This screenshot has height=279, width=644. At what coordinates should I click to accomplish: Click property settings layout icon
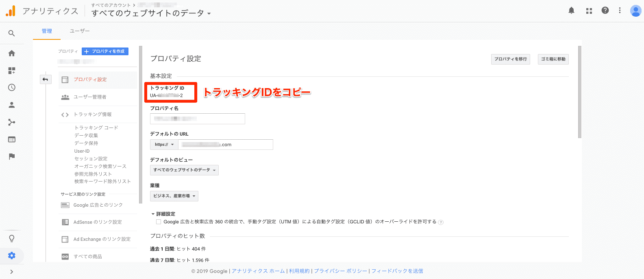coord(65,80)
